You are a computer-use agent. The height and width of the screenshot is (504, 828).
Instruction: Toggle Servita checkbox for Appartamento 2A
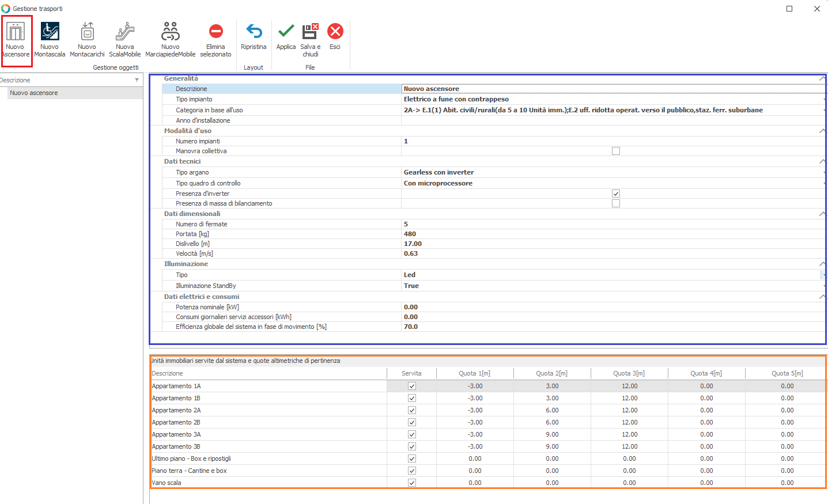pyautogui.click(x=411, y=410)
